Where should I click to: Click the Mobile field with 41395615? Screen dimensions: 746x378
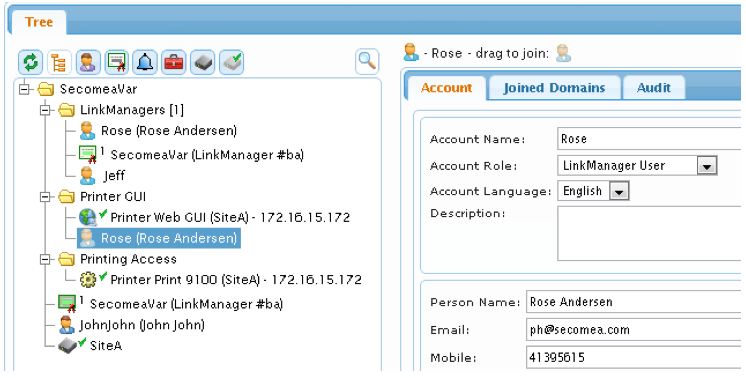click(633, 357)
